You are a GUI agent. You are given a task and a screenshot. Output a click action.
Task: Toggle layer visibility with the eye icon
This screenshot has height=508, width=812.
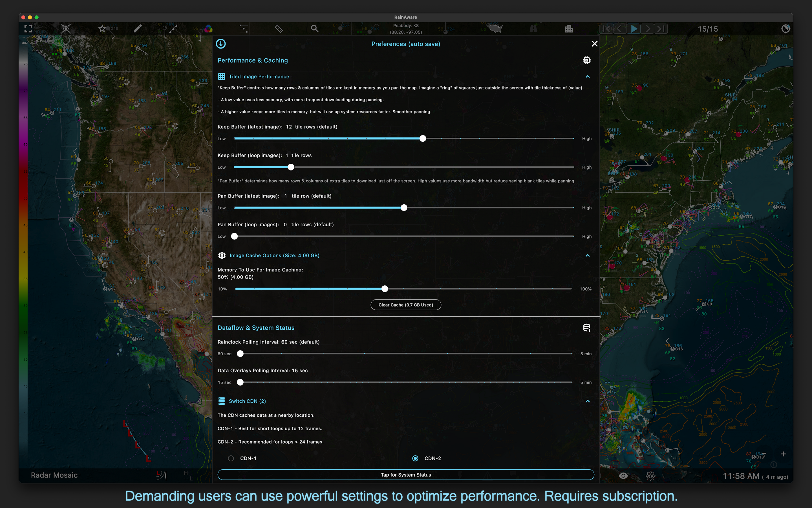pyautogui.click(x=623, y=476)
